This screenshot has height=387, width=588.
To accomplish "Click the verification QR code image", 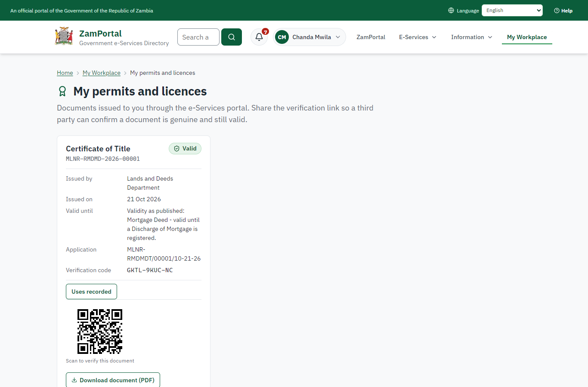I will [x=100, y=332].
